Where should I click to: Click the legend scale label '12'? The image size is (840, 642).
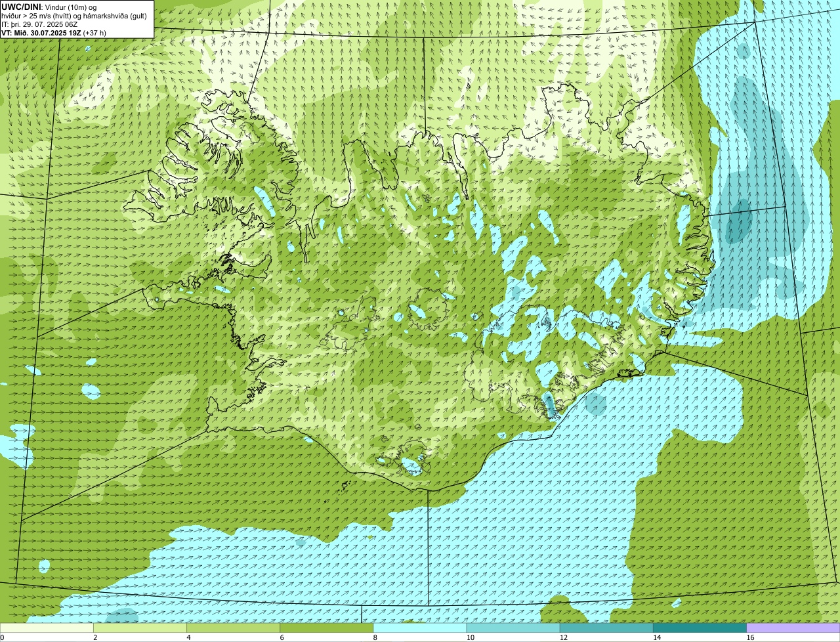(x=564, y=637)
